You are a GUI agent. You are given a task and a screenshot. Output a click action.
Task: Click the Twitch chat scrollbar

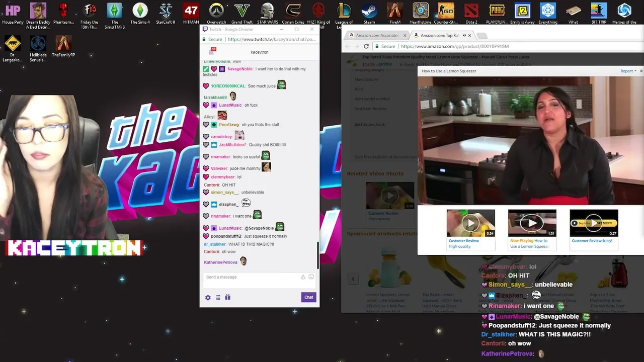tap(317, 255)
